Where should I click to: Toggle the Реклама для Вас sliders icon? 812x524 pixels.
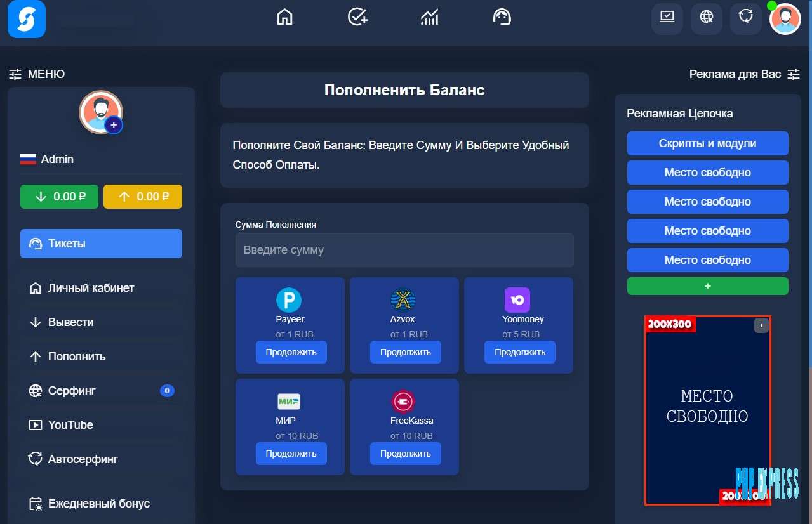794,74
